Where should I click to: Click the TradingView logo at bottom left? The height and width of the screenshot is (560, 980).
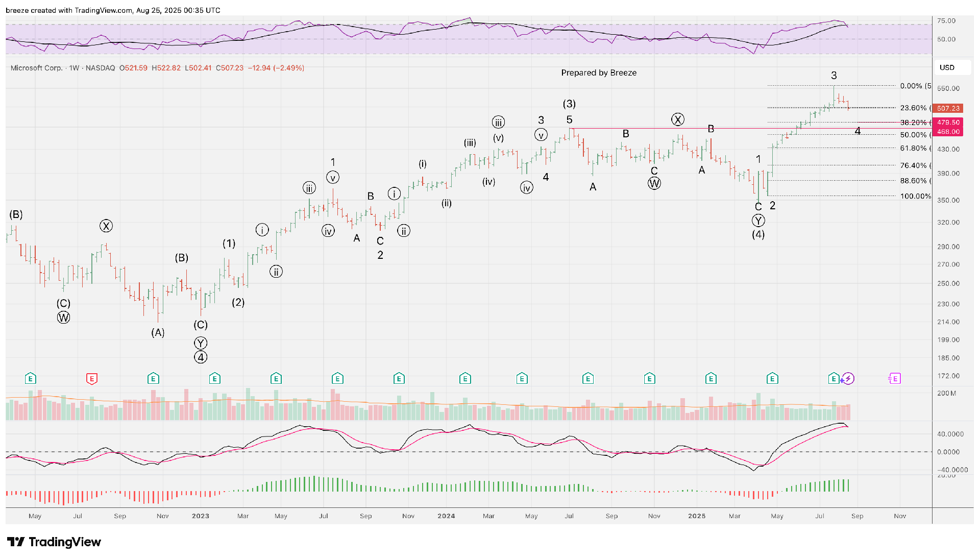(54, 542)
